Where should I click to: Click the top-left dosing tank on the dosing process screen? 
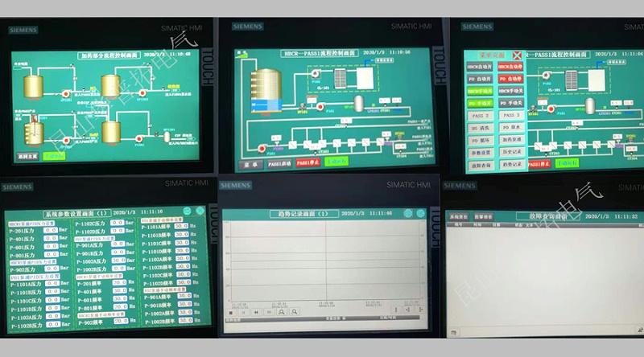pyautogui.click(x=34, y=83)
